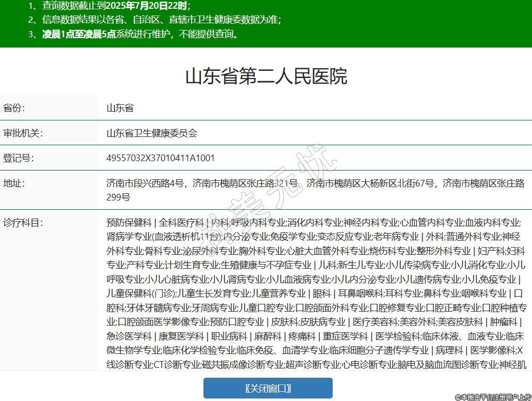Image resolution: width=532 pixels, height=401 pixels.
Task: Click the 299号 text on second address line
Action: pos(118,197)
